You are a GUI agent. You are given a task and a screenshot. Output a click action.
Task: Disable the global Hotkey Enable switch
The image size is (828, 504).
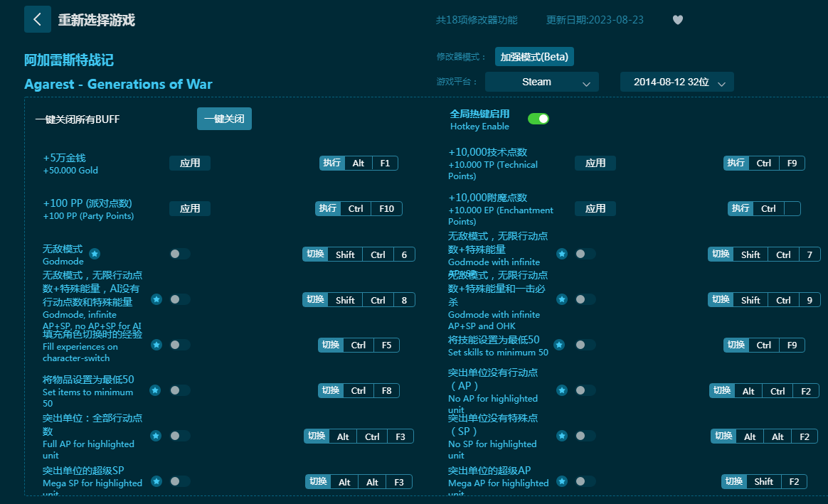tap(538, 119)
